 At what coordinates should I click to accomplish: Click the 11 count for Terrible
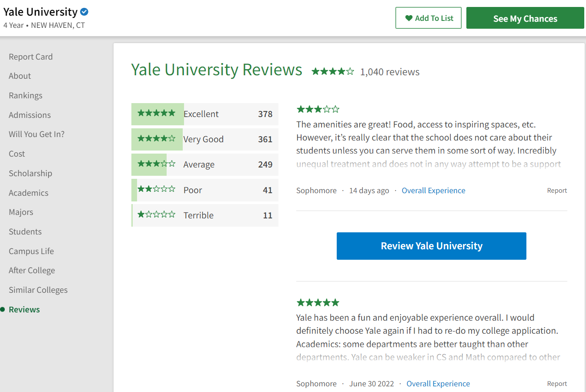pos(268,215)
